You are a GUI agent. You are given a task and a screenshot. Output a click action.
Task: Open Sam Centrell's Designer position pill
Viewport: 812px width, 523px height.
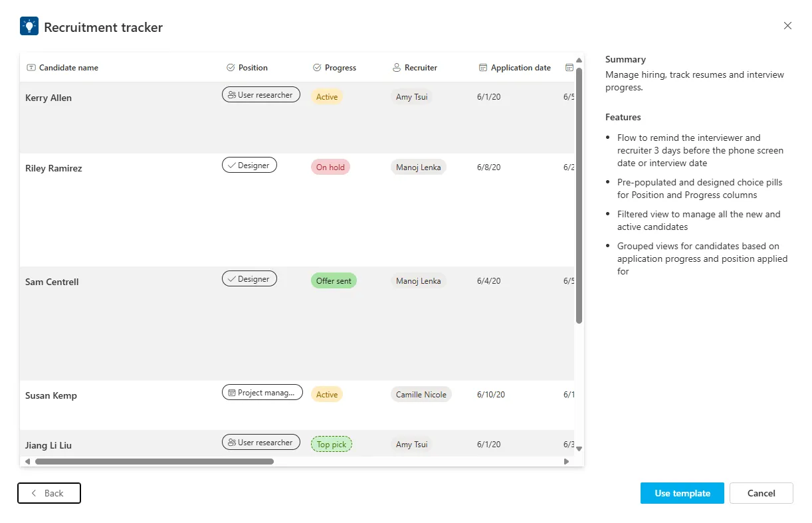pyautogui.click(x=249, y=278)
